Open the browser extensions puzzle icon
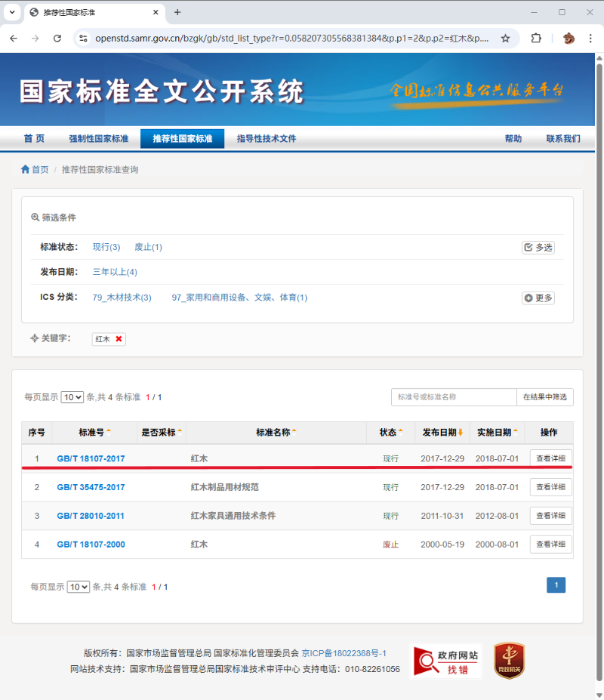Image resolution: width=604 pixels, height=700 pixels. click(x=536, y=39)
